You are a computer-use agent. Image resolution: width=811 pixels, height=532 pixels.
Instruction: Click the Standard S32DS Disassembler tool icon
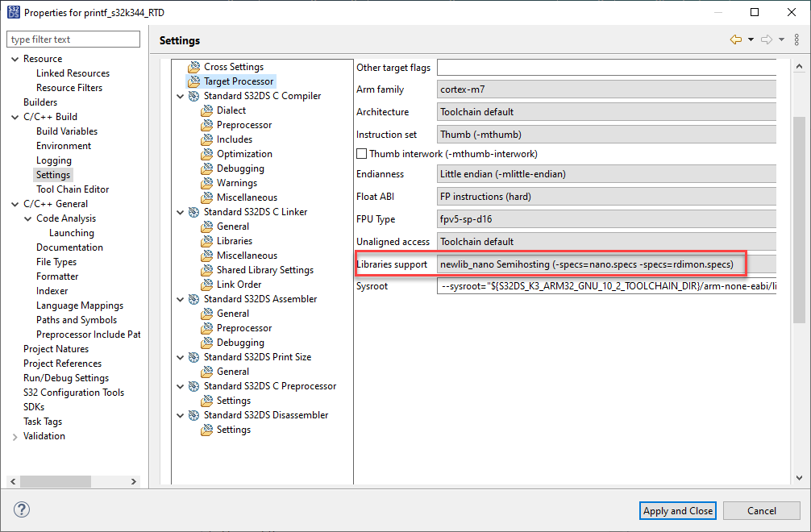point(194,415)
